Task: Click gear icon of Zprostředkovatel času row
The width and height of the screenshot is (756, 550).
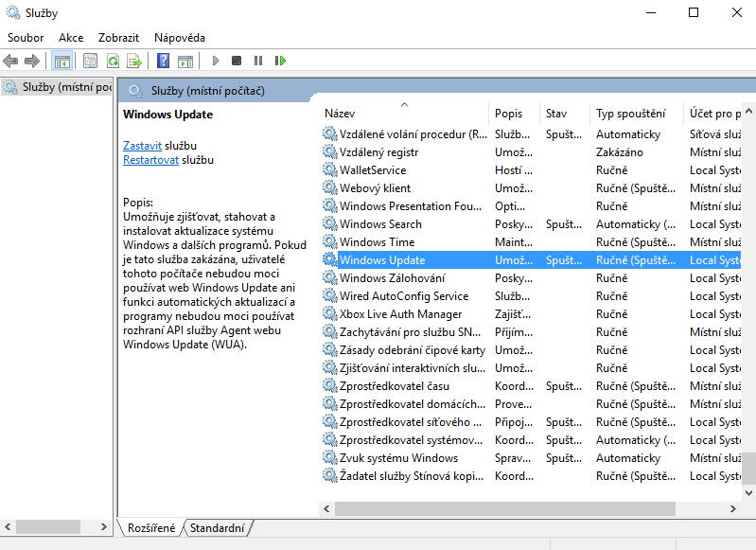Action: (x=330, y=385)
